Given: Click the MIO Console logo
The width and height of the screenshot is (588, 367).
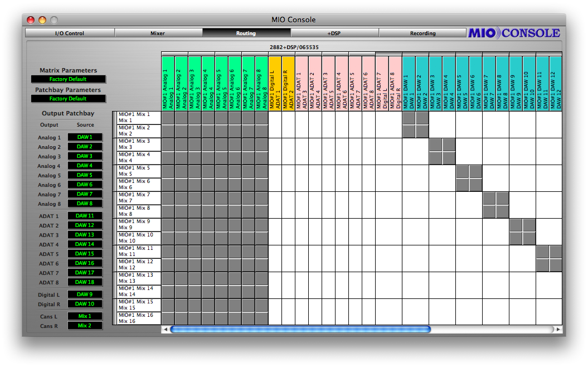Looking at the screenshot, I should coord(514,33).
